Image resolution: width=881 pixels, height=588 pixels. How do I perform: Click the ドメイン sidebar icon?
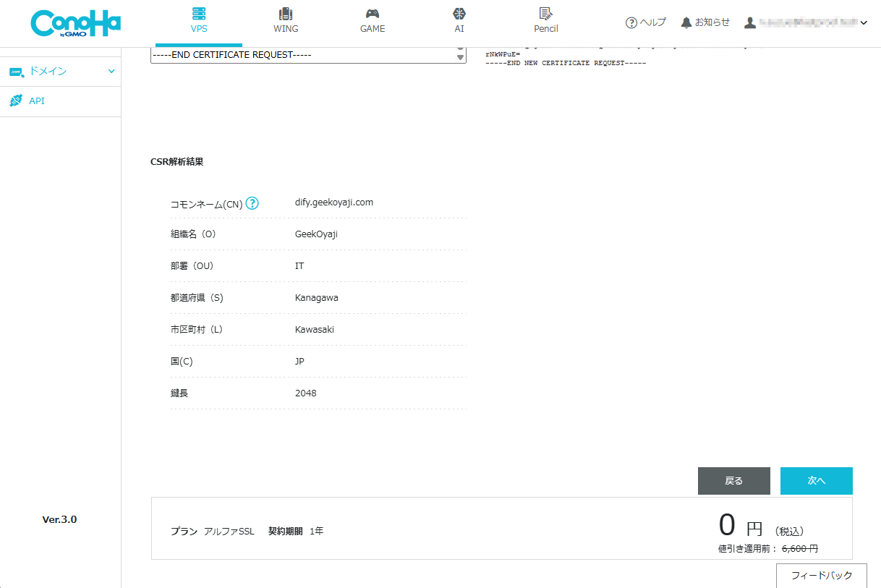coord(16,72)
